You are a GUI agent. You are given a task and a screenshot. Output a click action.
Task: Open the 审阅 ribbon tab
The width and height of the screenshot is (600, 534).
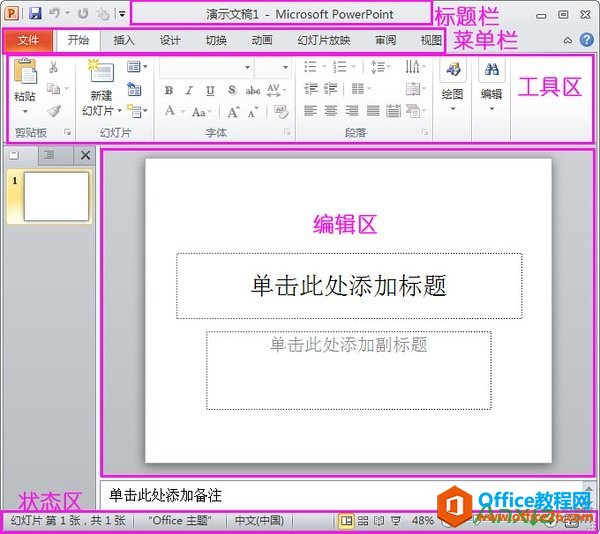coord(385,40)
